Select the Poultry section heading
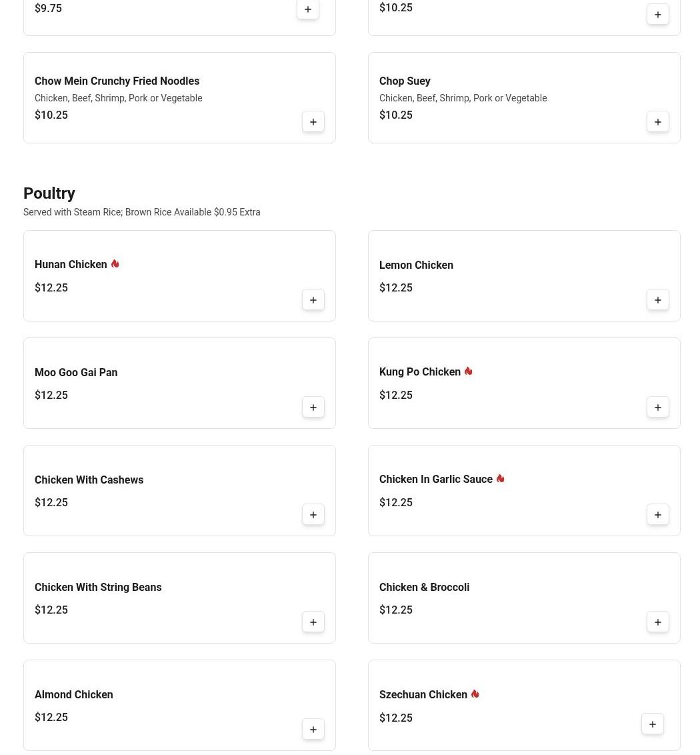Screen dimensions: 700x755 pos(49,193)
